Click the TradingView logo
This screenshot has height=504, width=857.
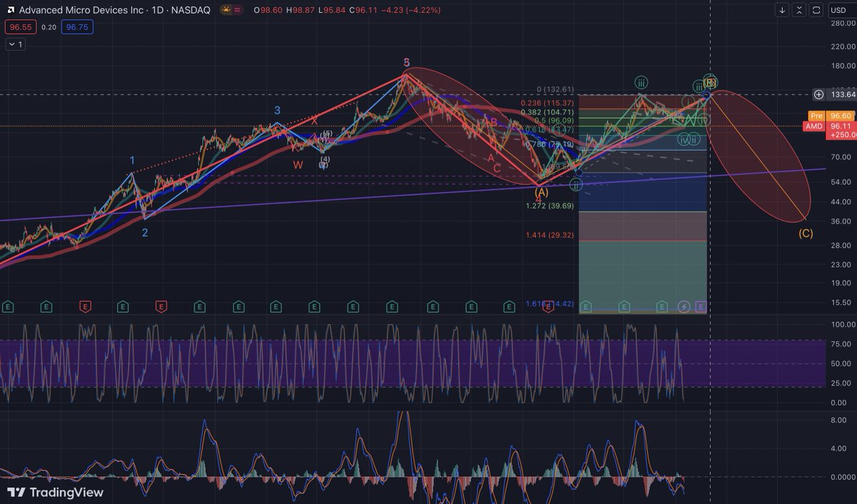[55, 493]
